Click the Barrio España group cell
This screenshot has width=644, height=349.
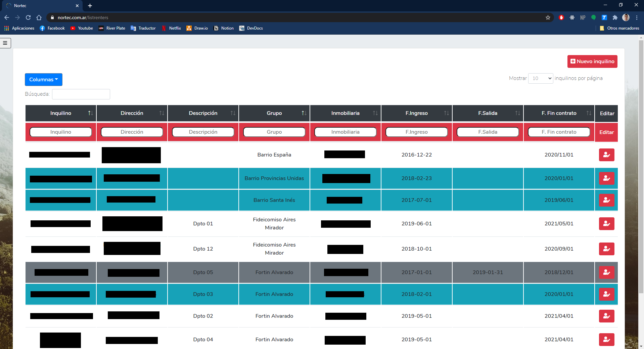pyautogui.click(x=274, y=155)
